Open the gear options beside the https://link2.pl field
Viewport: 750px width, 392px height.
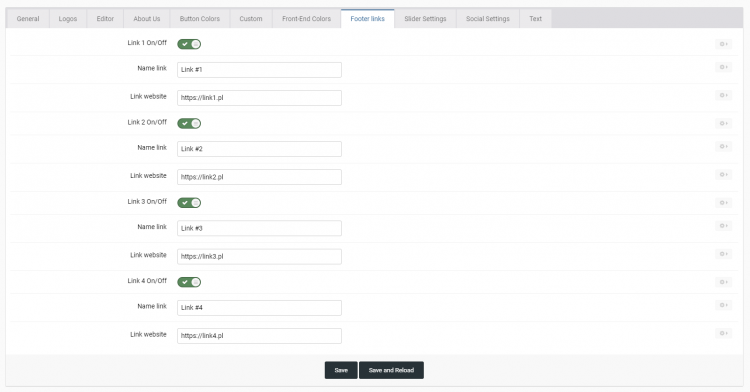click(723, 174)
